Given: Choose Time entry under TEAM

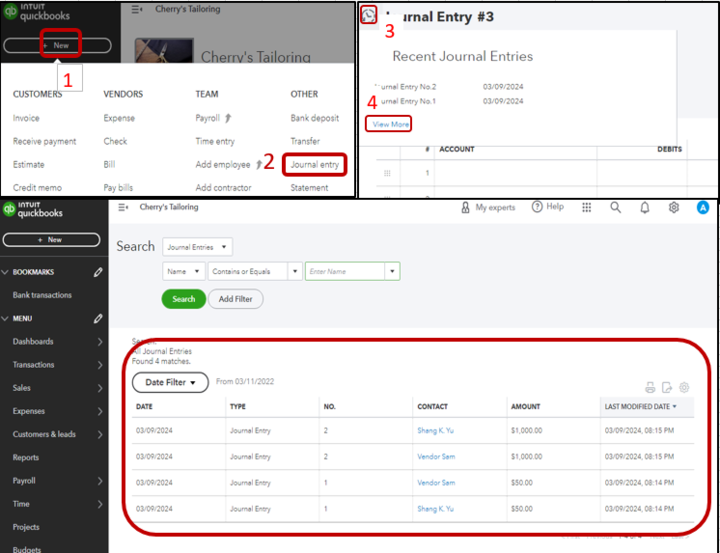Looking at the screenshot, I should (215, 141).
